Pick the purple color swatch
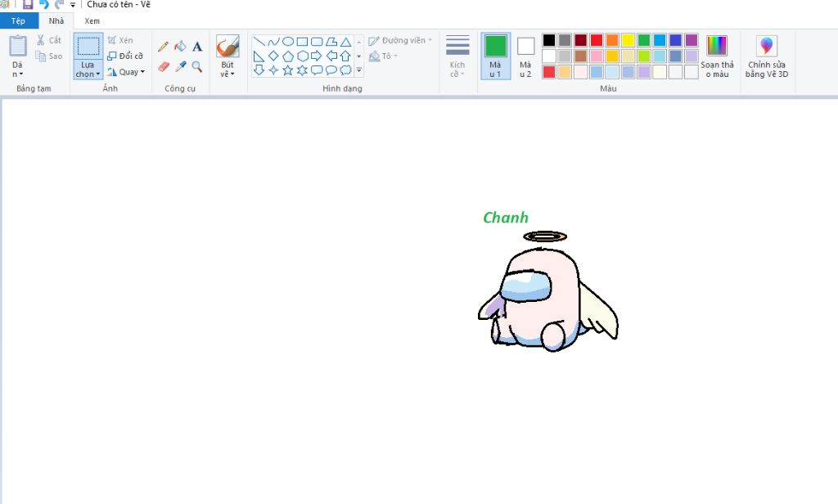The image size is (838, 504). point(691,40)
